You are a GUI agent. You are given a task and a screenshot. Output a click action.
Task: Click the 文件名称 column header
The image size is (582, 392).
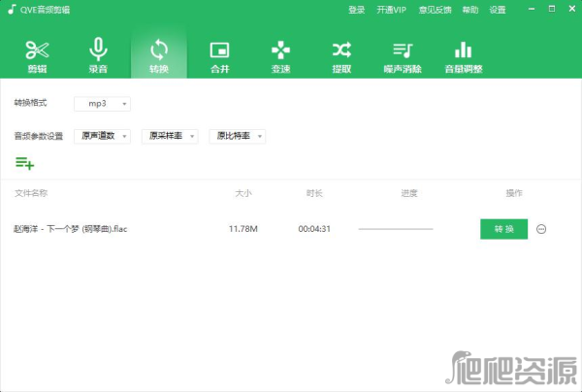coord(31,193)
